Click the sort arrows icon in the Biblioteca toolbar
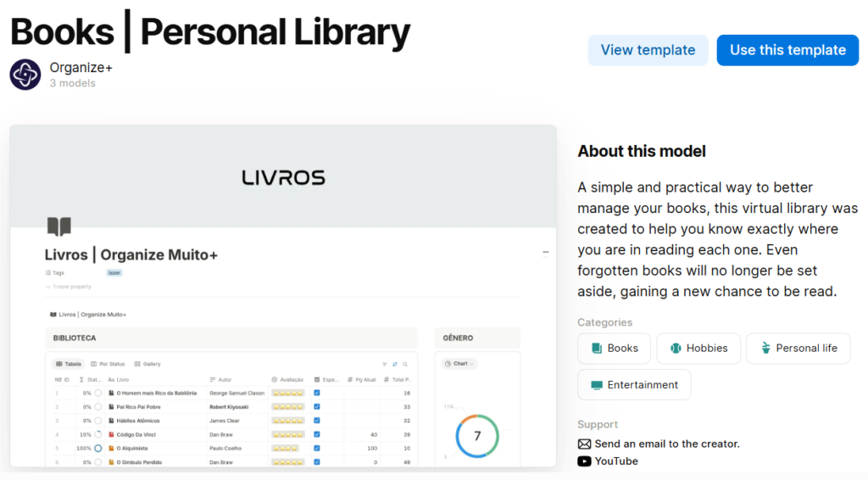Screen dimensions: 868x480 click(x=395, y=365)
